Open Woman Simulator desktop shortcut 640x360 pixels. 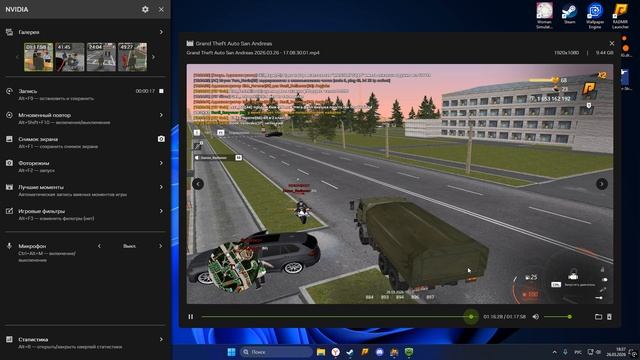(544, 16)
